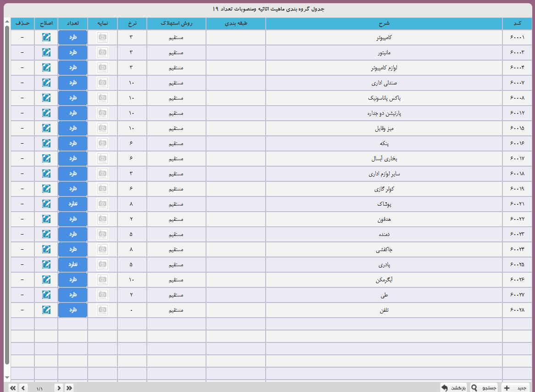
Task: Click the left-pointing double arrow pager button
Action: click(x=13, y=388)
